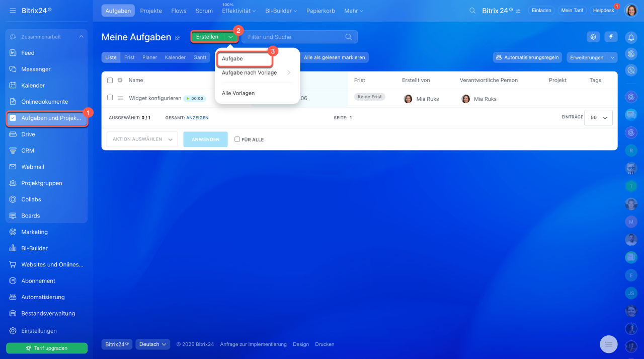Open the user profile avatar at top right

click(x=631, y=10)
